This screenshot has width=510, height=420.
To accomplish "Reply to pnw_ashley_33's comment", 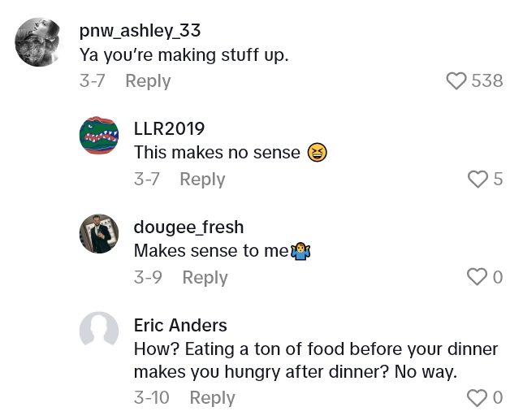I will [x=148, y=80].
